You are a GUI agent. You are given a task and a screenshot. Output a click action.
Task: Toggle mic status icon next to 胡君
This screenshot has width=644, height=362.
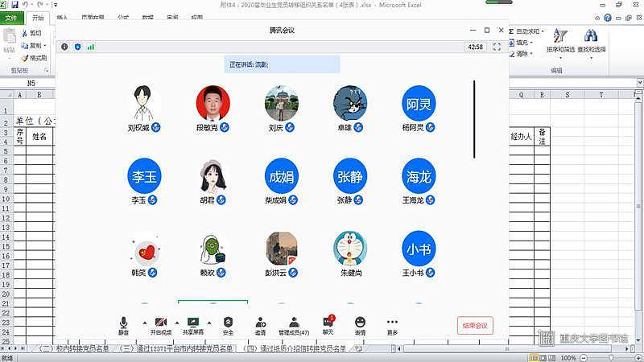[221, 200]
